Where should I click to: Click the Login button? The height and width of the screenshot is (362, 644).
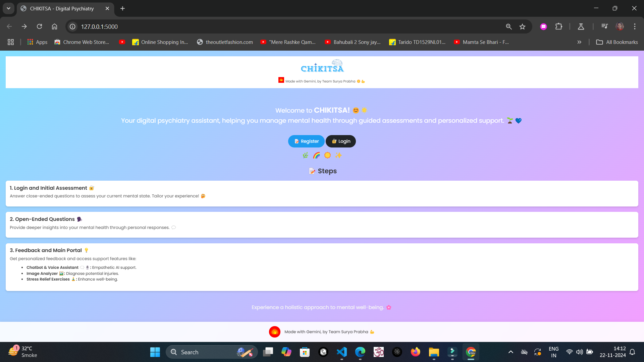(341, 141)
